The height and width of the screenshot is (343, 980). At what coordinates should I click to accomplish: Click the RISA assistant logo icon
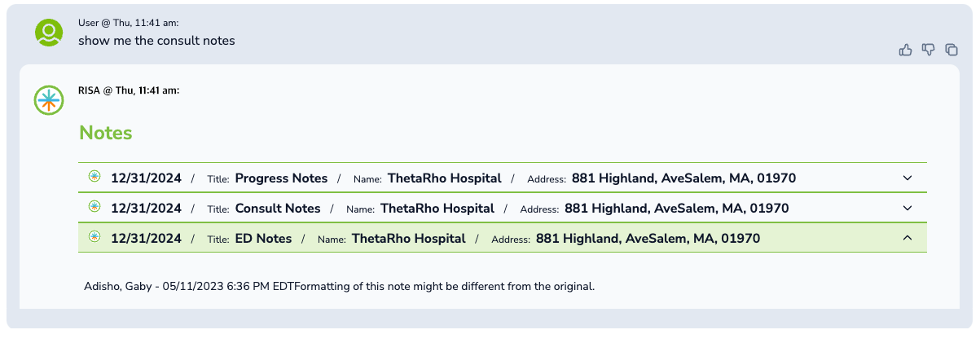pos(49,100)
